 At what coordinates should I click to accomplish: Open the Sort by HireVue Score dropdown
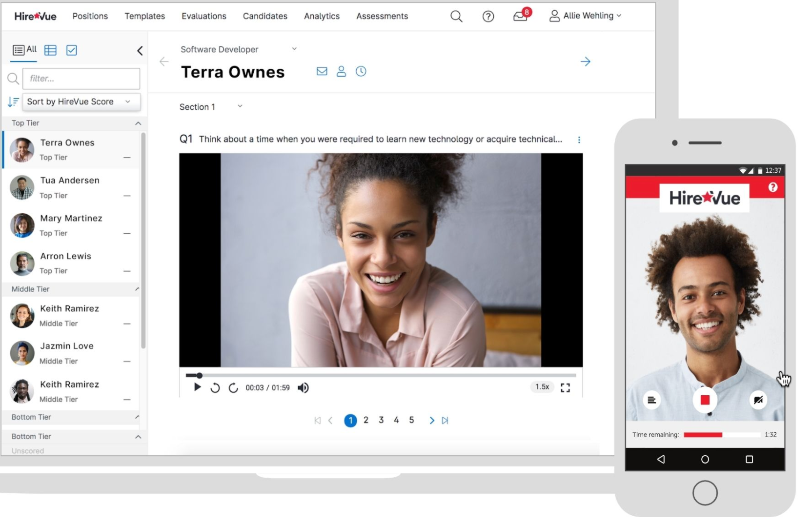point(81,101)
